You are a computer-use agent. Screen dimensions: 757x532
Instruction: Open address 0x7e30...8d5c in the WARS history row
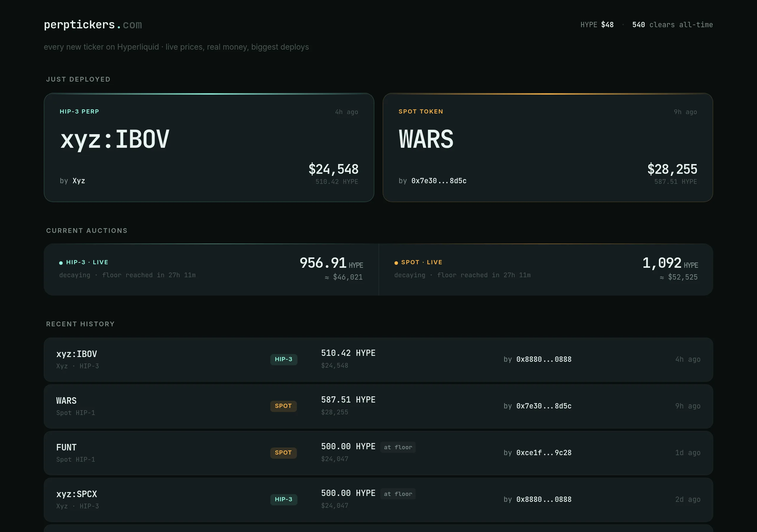[544, 406]
